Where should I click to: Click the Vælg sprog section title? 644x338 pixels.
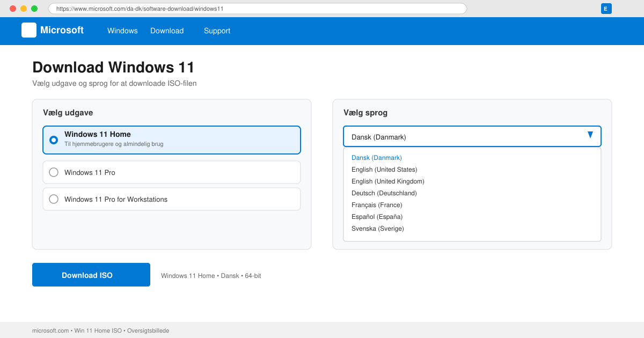(x=365, y=113)
